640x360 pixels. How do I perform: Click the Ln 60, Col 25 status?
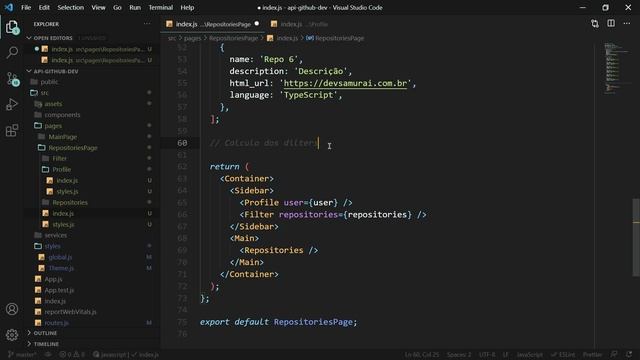pos(422,354)
